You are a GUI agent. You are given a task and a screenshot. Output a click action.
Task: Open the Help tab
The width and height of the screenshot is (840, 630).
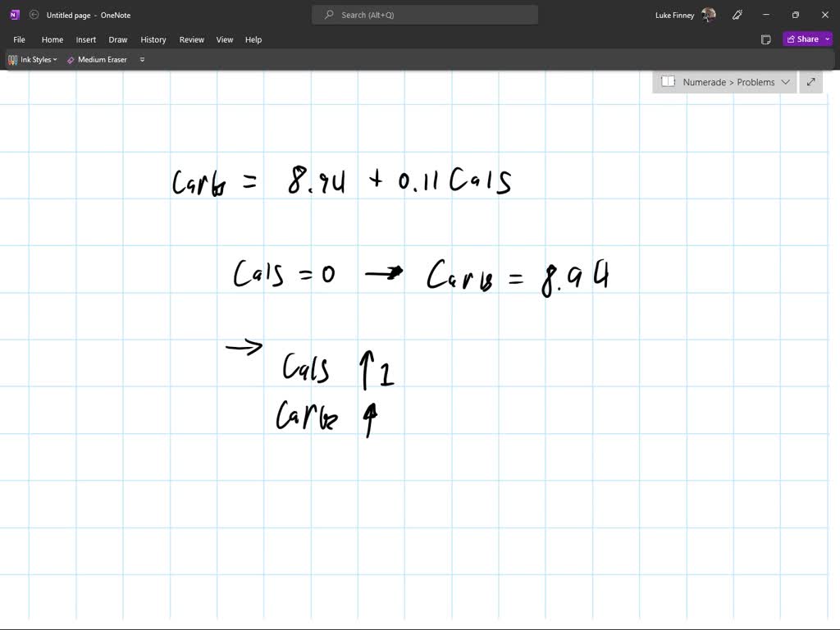pos(253,39)
